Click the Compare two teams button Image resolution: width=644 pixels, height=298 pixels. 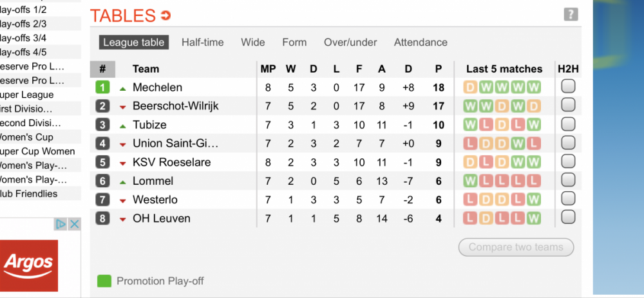coord(516,247)
